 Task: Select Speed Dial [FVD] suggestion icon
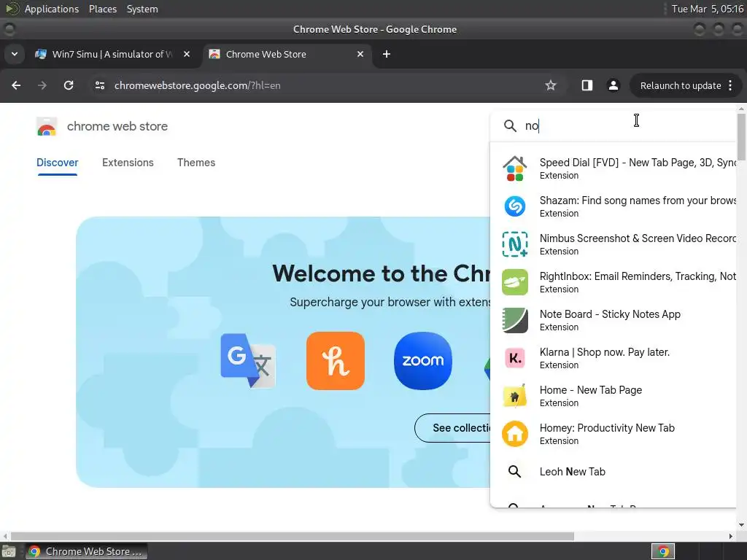point(515,168)
